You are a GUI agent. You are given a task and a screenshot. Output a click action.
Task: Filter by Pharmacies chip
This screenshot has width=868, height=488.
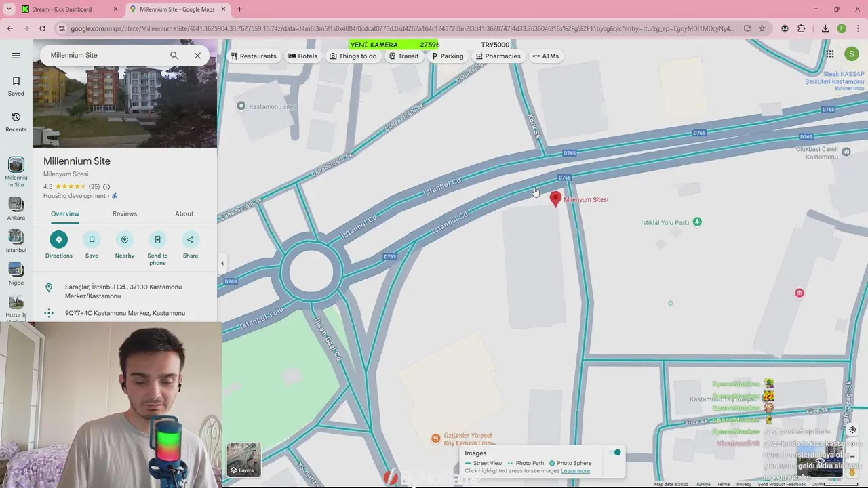click(498, 56)
